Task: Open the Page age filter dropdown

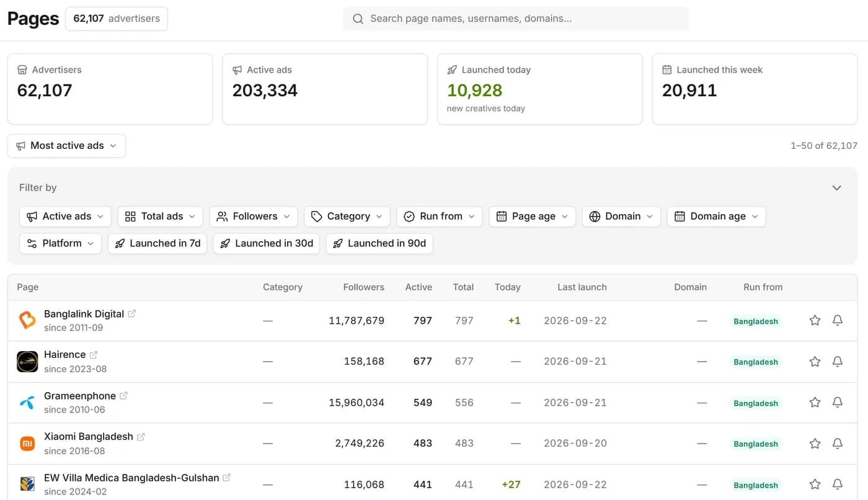Action: click(533, 217)
